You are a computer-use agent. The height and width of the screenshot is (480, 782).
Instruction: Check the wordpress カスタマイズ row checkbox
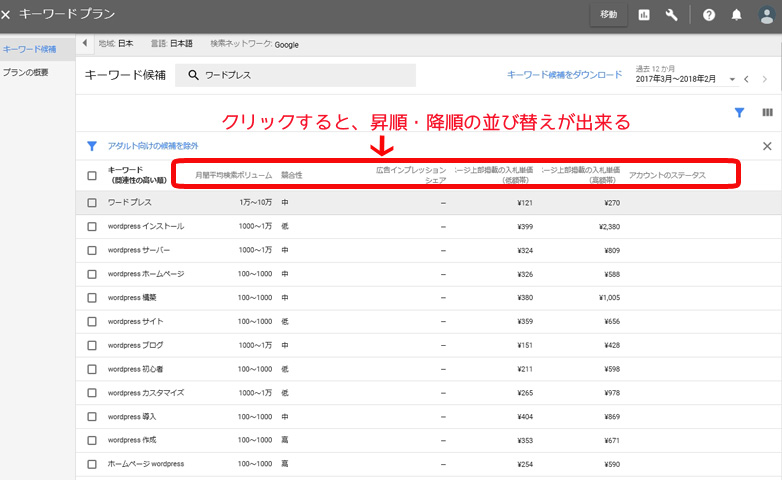click(x=92, y=393)
